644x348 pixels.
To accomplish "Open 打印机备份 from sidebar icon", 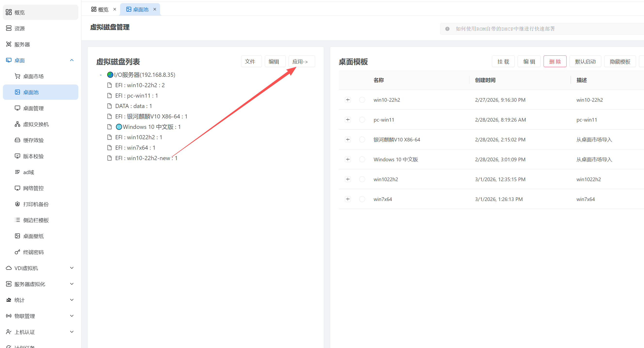I will click(17, 204).
